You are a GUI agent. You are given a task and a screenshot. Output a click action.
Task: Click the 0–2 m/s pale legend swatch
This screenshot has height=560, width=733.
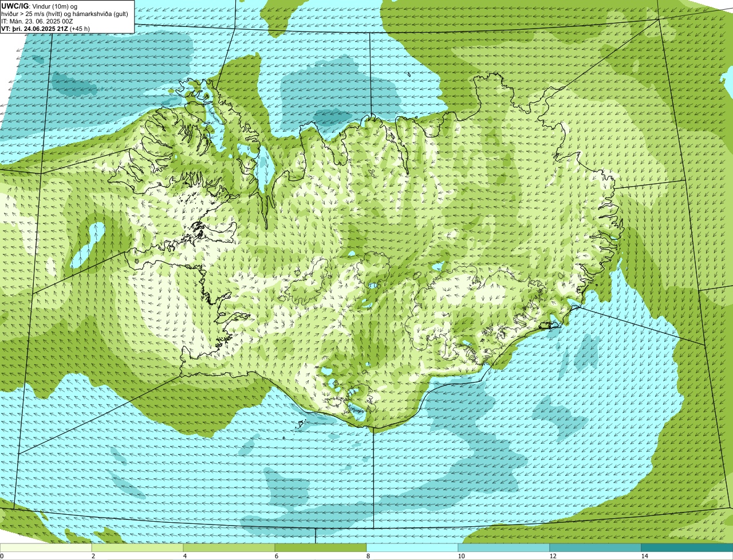tap(46, 547)
